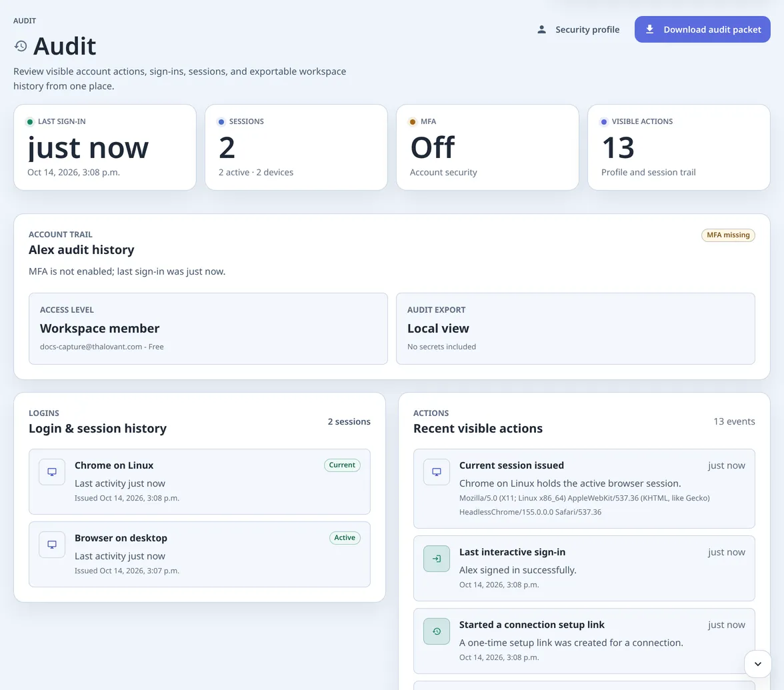This screenshot has width=784, height=690.
Task: Click 'Alex signed in successfully.' text
Action: (518, 570)
